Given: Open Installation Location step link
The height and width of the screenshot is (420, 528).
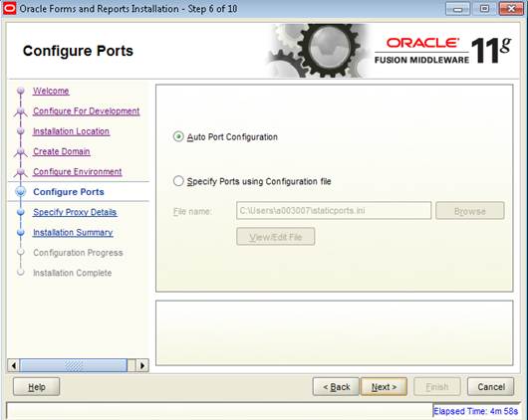Looking at the screenshot, I should click(71, 131).
